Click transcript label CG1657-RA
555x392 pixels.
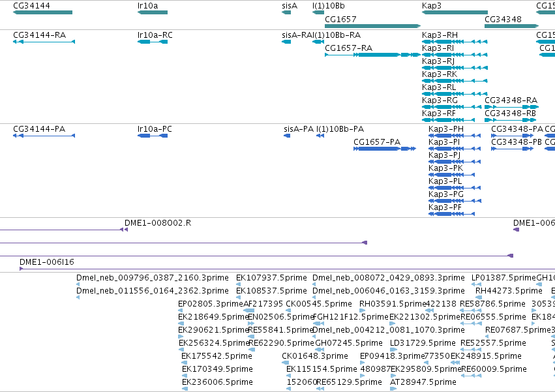coord(349,48)
